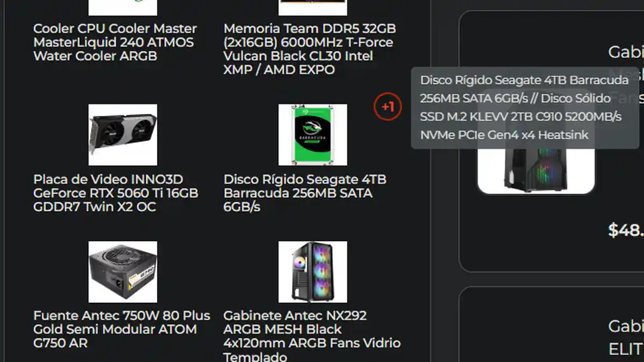The width and height of the screenshot is (644, 362).
Task: Select Gabinete Antec NX292 ARGB MESH title
Action: [312, 335]
